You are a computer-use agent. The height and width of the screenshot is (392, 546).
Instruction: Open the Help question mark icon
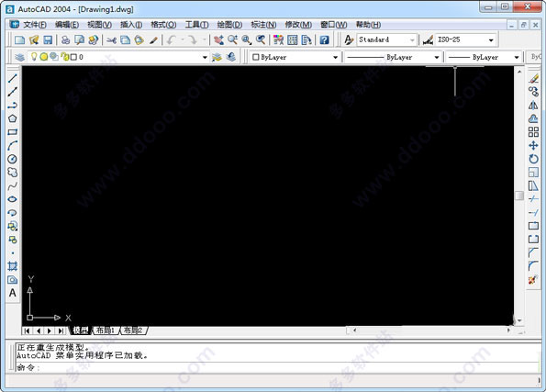pyautogui.click(x=324, y=39)
